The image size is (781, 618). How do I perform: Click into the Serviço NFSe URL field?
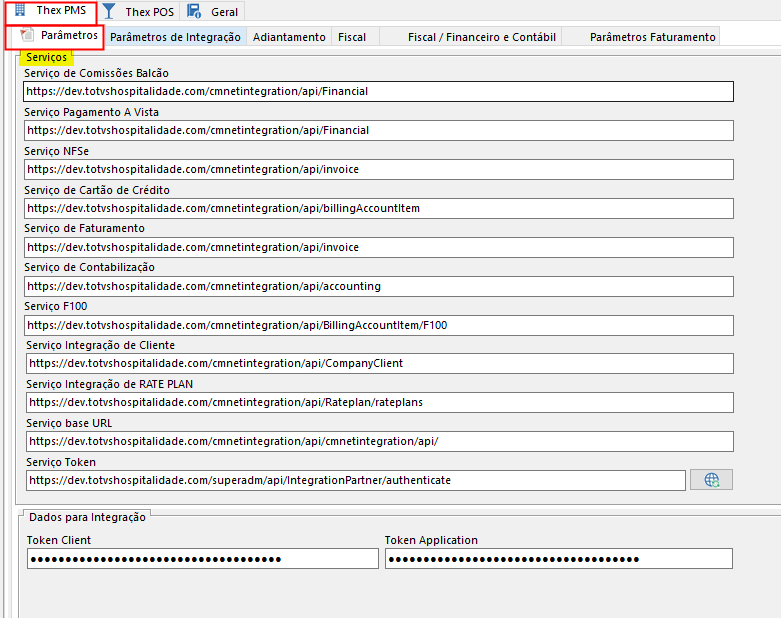tap(379, 169)
